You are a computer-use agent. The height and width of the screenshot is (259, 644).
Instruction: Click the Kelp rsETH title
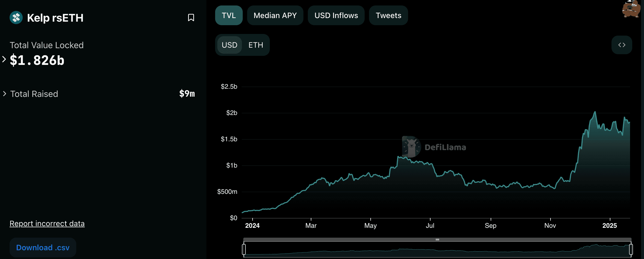pyautogui.click(x=55, y=18)
